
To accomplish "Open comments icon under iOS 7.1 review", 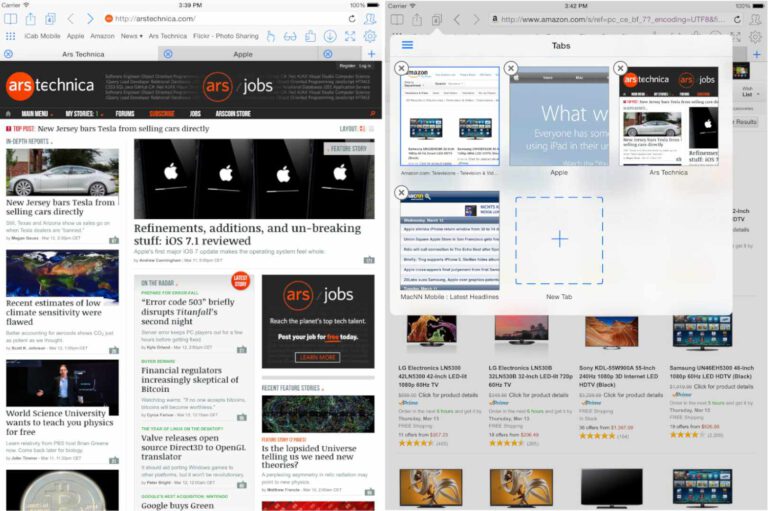I will click(369, 260).
